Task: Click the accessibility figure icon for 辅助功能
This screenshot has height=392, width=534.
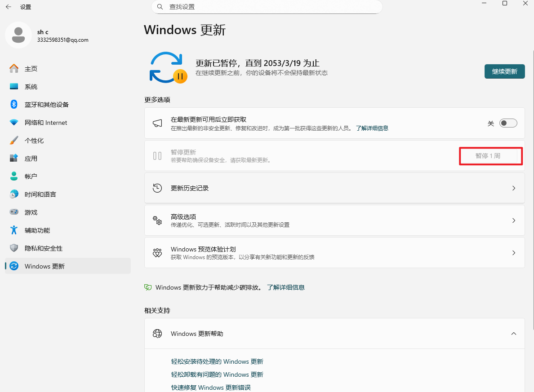Action: tap(14, 230)
